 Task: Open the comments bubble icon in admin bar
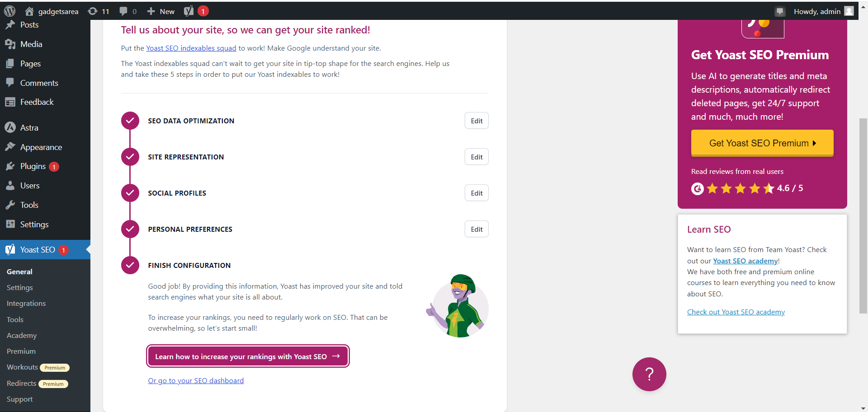(x=123, y=11)
